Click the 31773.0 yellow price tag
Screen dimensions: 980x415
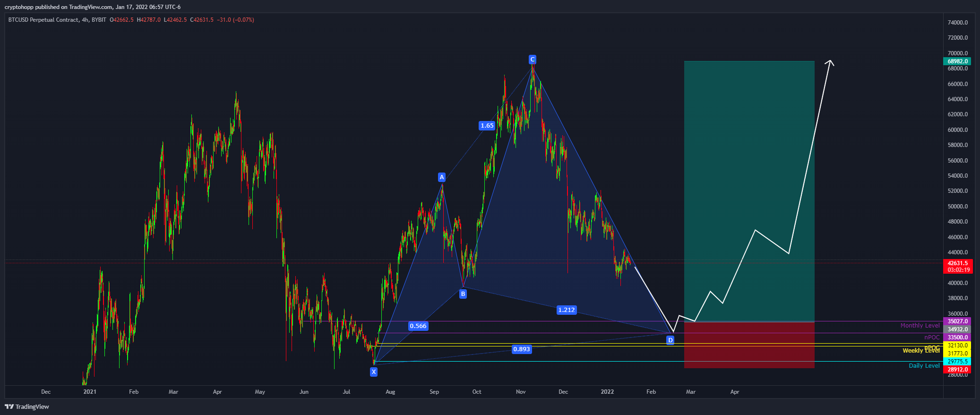tap(957, 354)
